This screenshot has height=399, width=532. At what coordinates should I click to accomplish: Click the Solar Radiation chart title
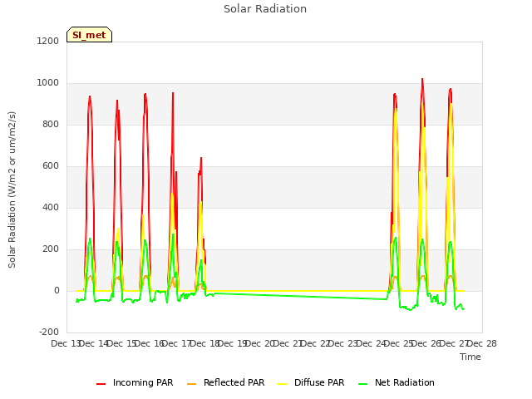pos(265,9)
